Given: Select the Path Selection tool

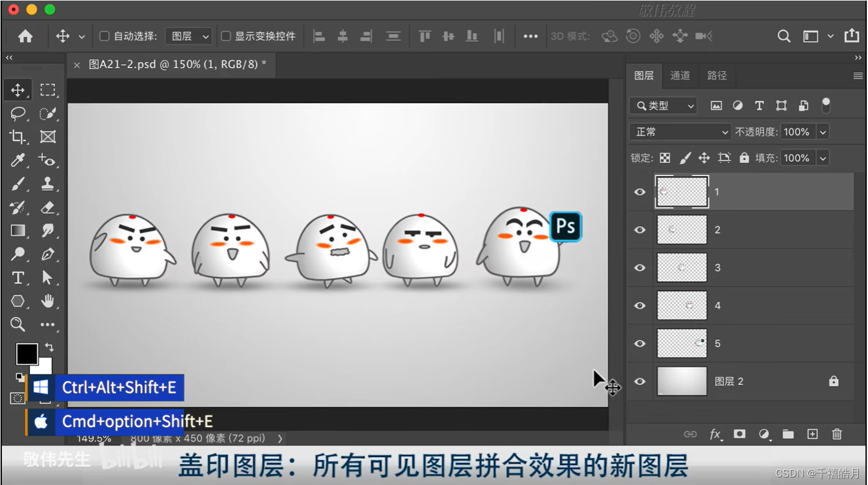Looking at the screenshot, I should (48, 278).
